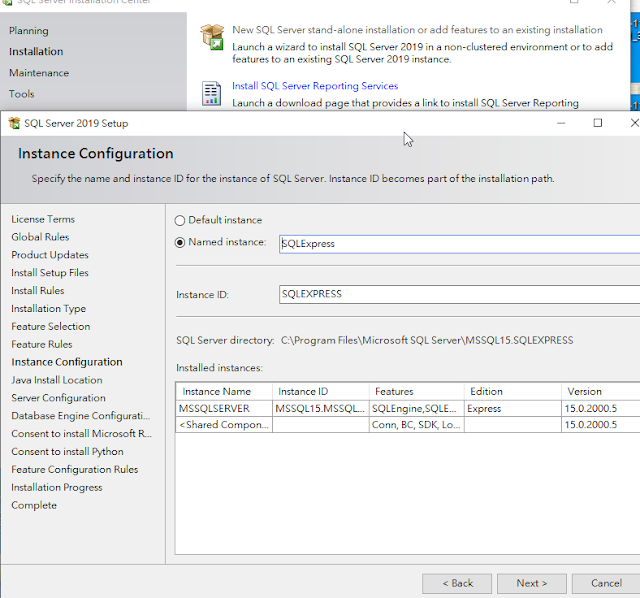Click the stand-alone installation box icon
This screenshot has width=640, height=598.
pos(212,37)
